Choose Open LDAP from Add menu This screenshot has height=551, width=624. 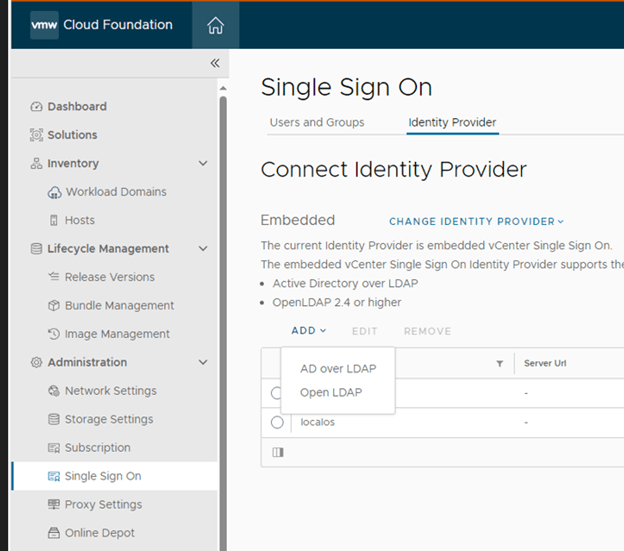pos(331,393)
